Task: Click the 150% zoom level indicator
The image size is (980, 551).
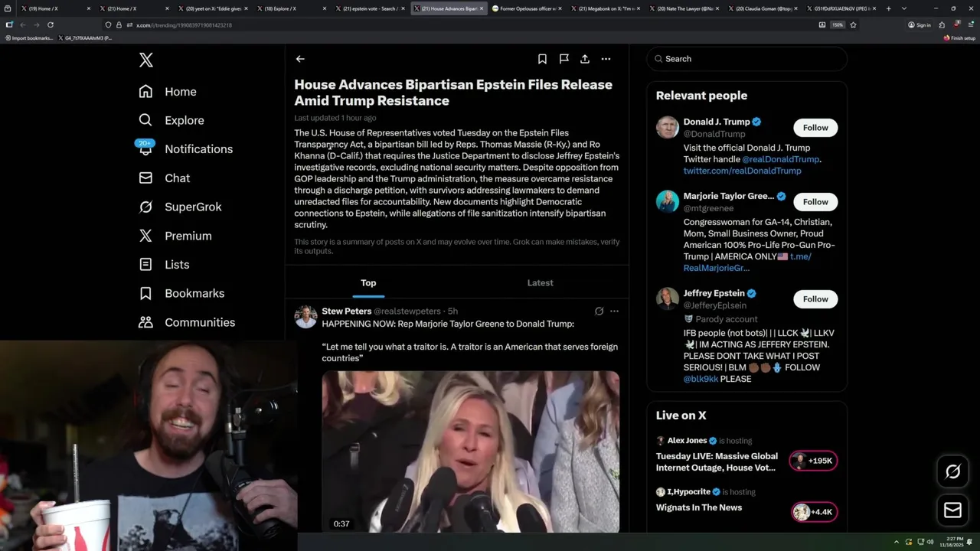Action: [x=838, y=24]
